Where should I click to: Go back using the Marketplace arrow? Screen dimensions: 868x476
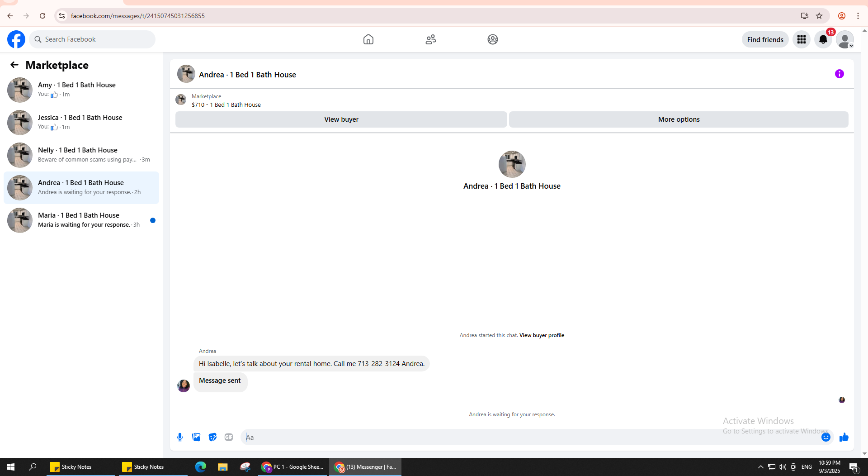point(14,65)
